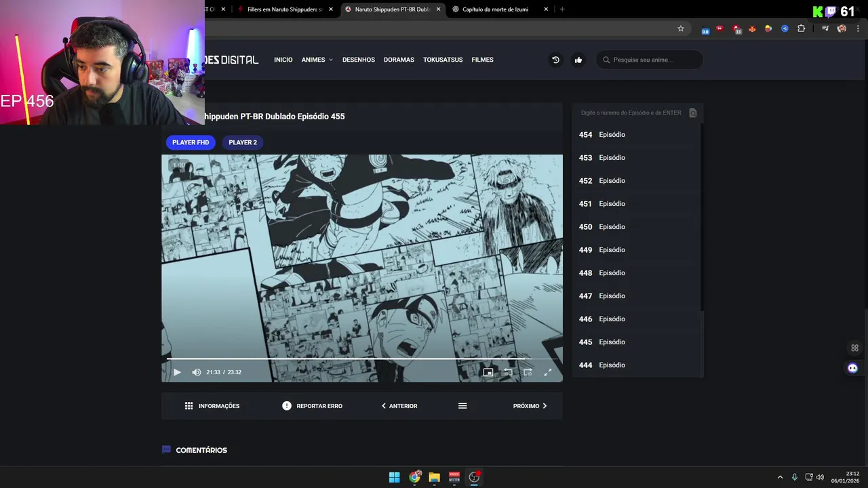The image size is (868, 488).
Task: Click the magnifier icon in search box
Action: coord(606,60)
